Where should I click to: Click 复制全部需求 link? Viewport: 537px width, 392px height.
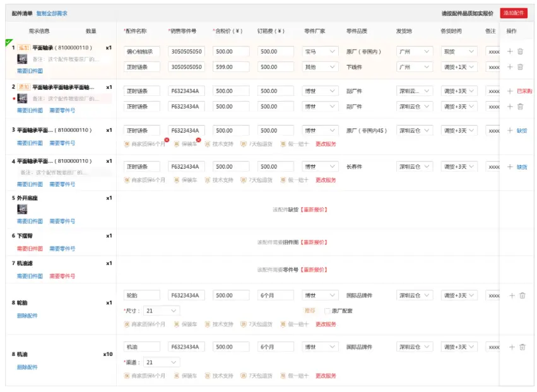click(x=52, y=13)
